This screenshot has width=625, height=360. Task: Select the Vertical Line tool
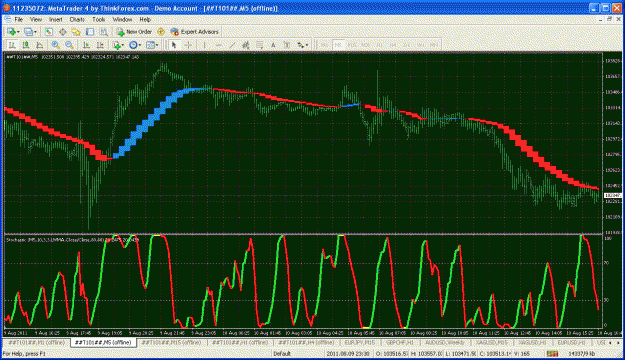point(204,45)
